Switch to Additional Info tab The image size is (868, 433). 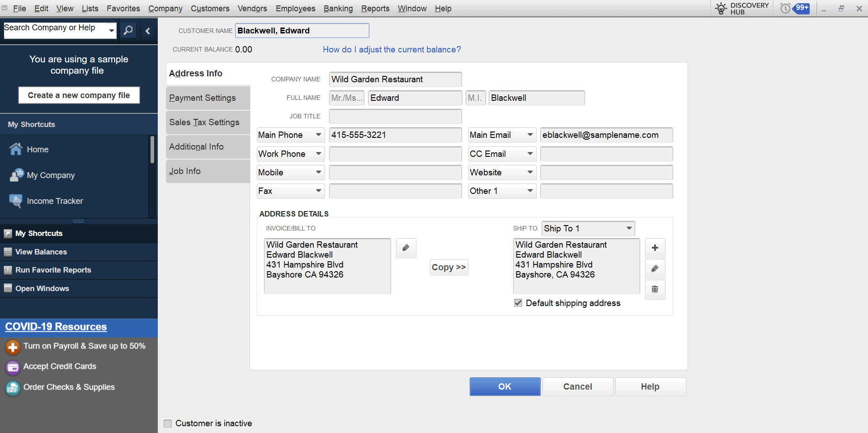point(208,146)
